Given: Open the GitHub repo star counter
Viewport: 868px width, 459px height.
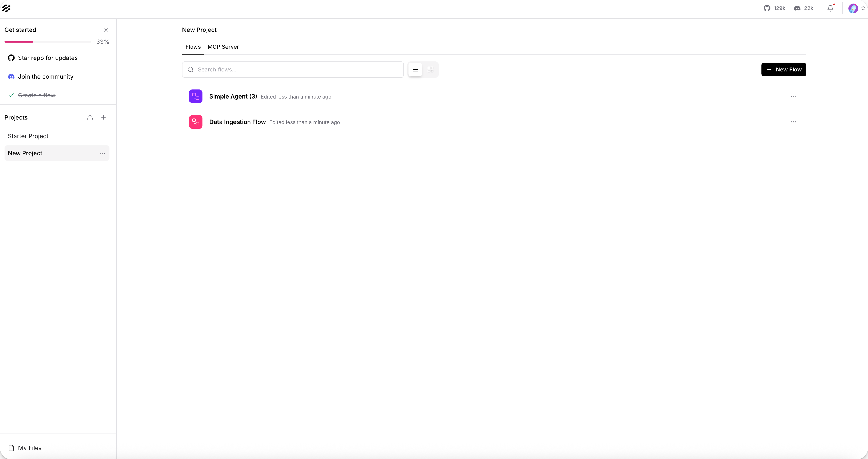Looking at the screenshot, I should [774, 8].
